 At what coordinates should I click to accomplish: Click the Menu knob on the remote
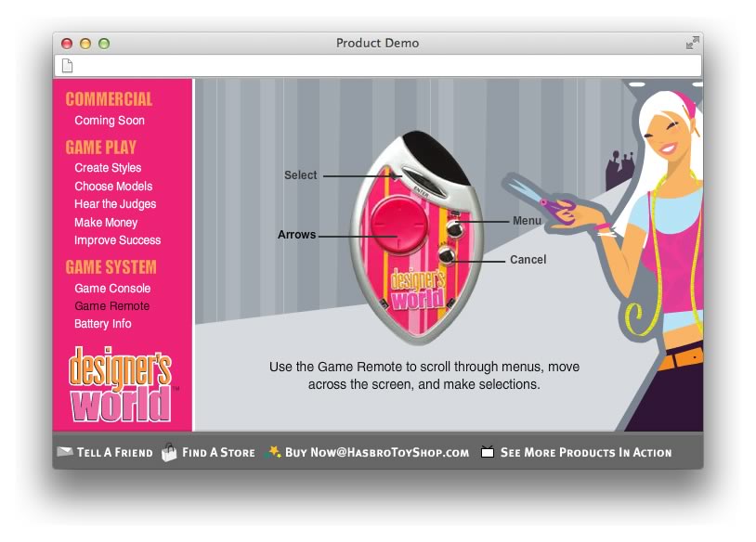click(455, 228)
